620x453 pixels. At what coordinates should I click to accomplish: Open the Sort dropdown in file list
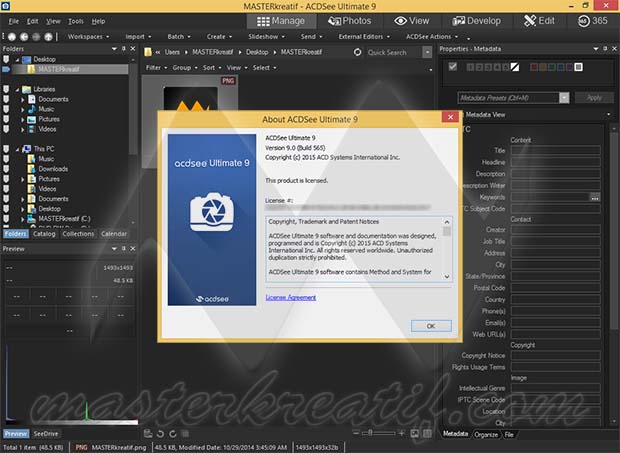(x=212, y=68)
